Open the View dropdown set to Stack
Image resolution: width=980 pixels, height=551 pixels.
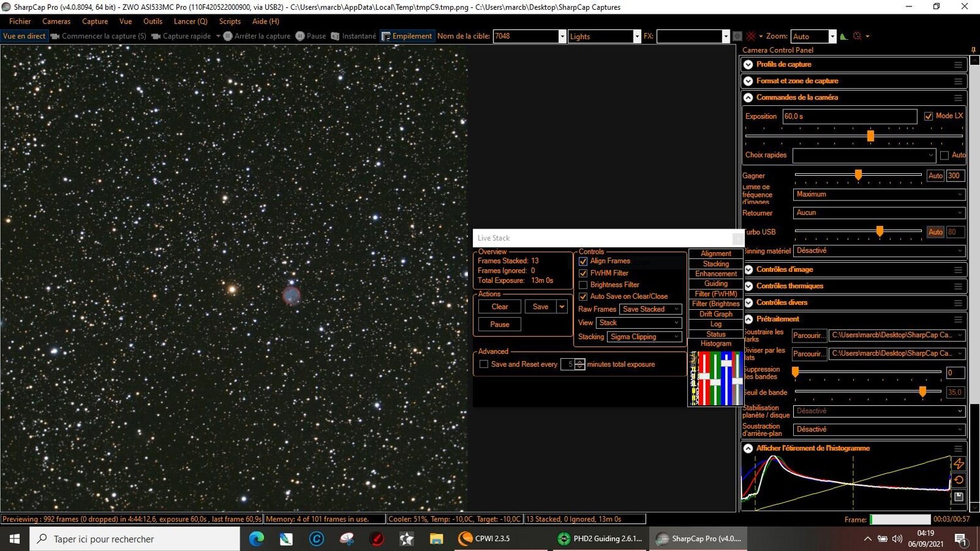[639, 323]
